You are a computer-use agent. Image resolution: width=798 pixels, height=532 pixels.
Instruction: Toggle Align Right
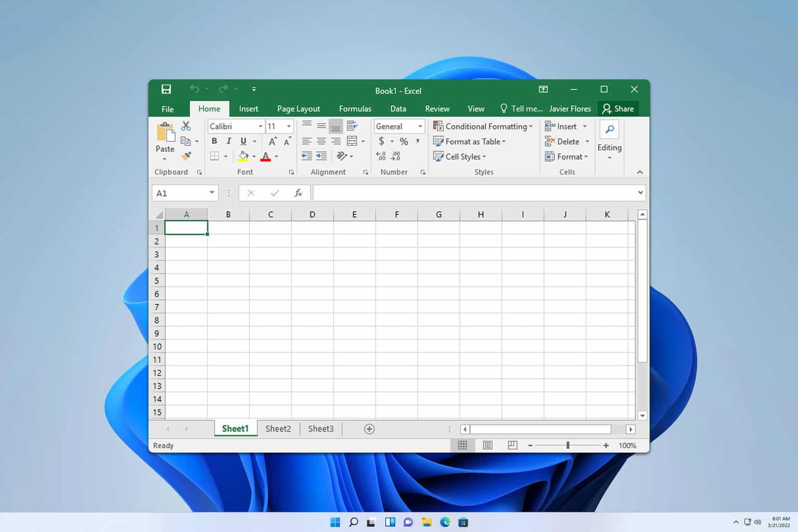tap(336, 141)
